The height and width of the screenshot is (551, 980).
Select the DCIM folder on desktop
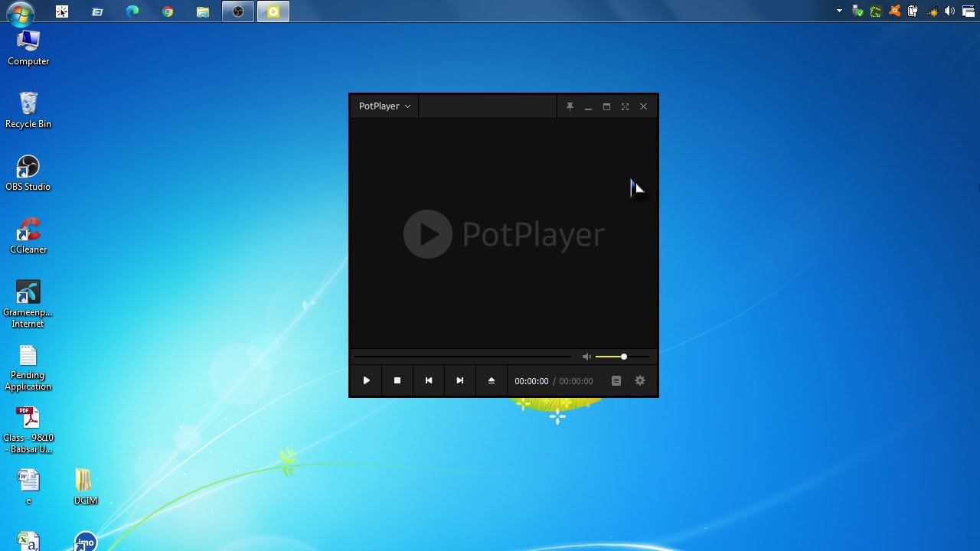[x=85, y=487]
